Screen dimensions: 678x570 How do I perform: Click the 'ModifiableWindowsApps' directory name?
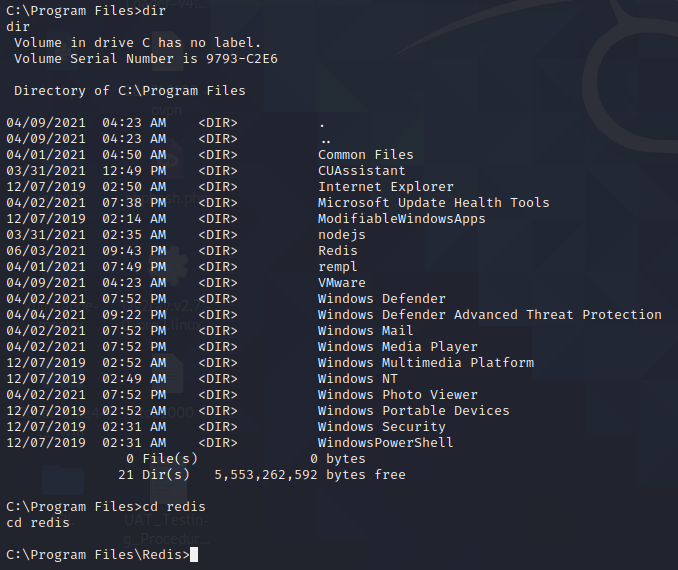click(402, 219)
